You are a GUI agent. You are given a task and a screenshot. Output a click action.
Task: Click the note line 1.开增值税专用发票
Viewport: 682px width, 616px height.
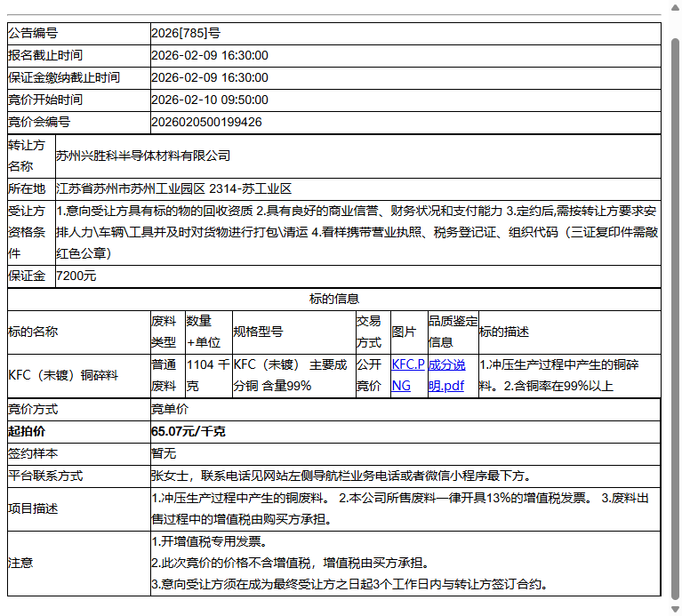[210, 541]
